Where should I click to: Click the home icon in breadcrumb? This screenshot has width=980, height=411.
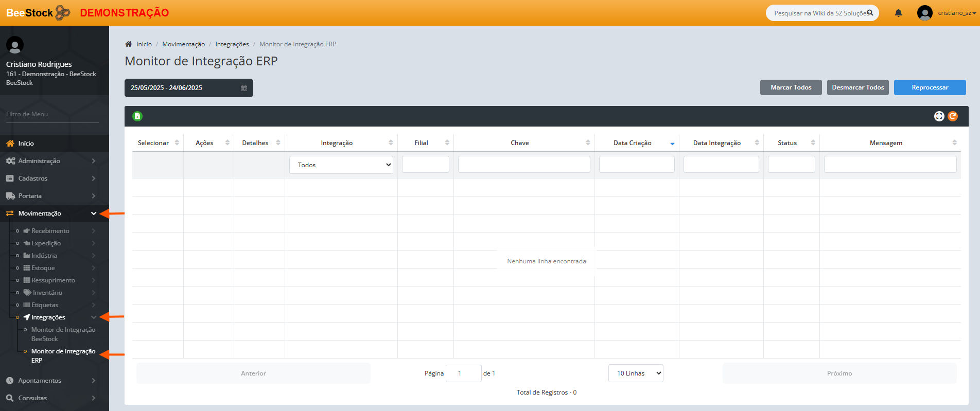[x=129, y=44]
